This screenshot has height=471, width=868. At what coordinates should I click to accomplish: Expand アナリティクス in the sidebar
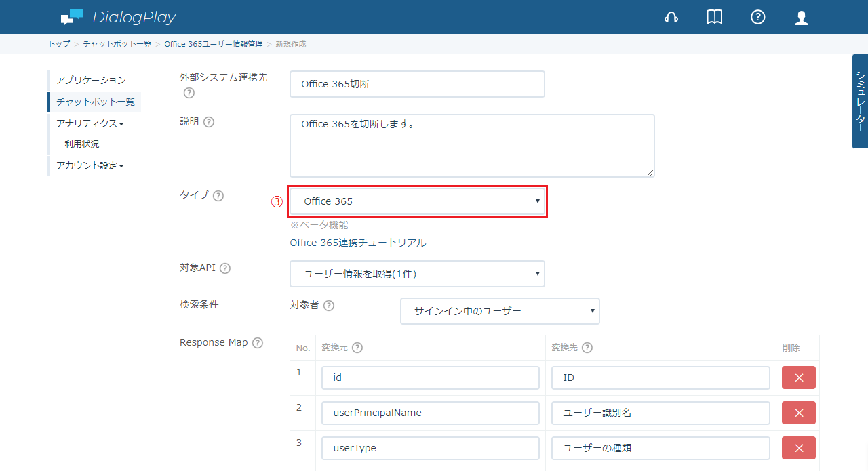[x=90, y=123]
